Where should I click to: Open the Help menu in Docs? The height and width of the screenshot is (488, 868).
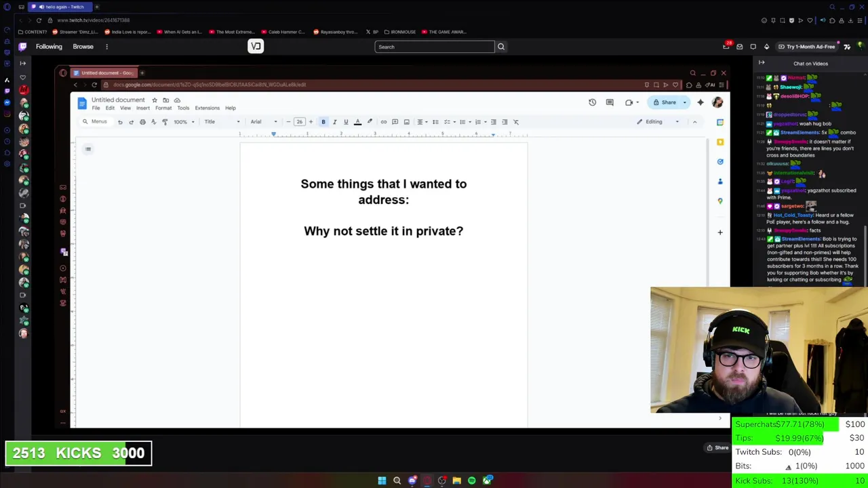[231, 108]
